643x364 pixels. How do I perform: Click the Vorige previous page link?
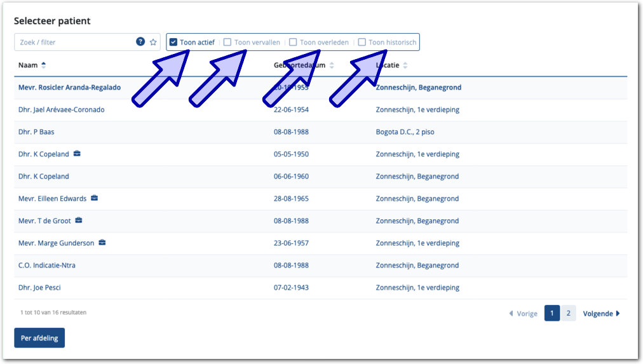523,313
